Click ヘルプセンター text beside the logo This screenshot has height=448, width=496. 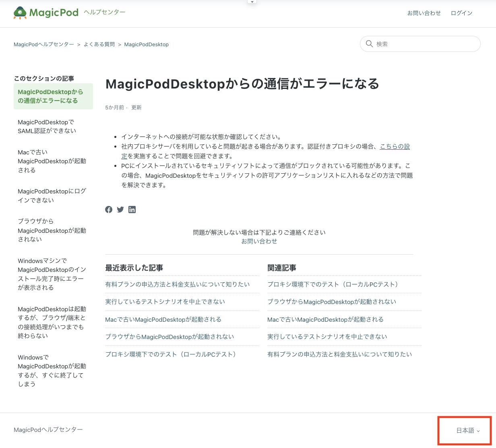click(x=105, y=12)
